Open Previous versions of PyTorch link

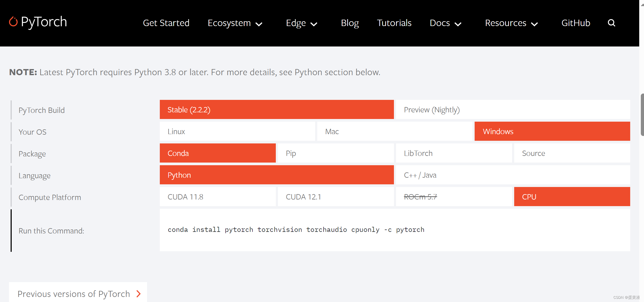click(x=78, y=292)
